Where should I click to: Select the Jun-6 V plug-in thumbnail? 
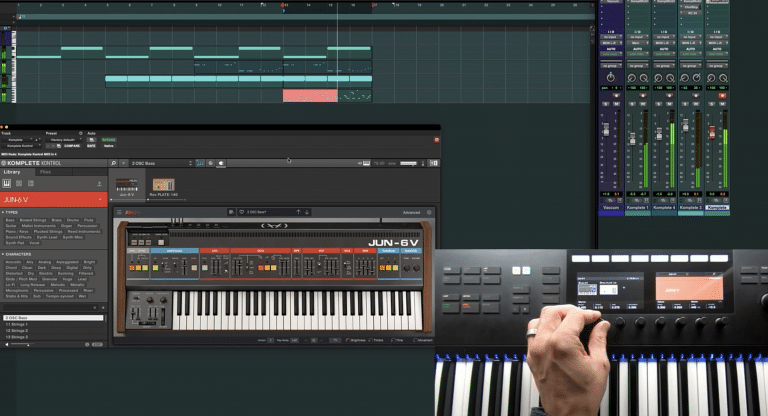(126, 185)
